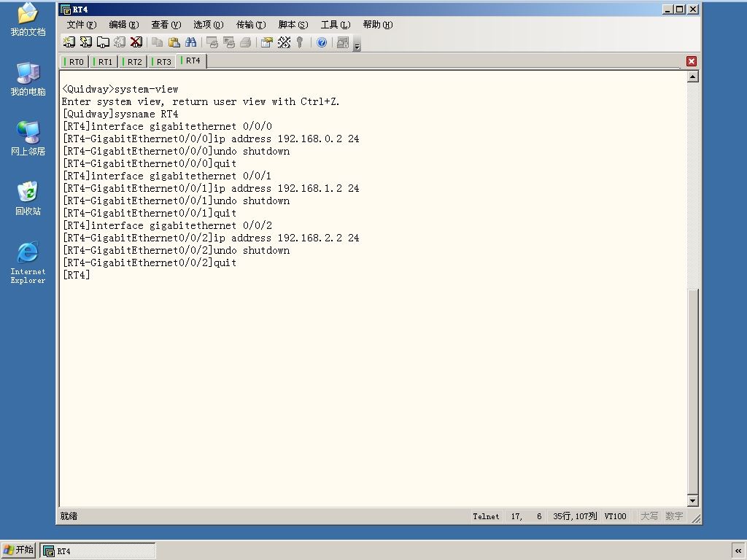Click the '[Quidway]sysname RT4' terminal line
The width and height of the screenshot is (747, 560).
coord(120,114)
